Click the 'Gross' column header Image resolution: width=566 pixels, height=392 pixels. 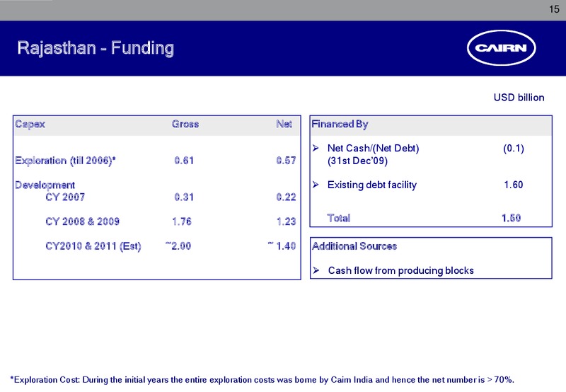(185, 124)
